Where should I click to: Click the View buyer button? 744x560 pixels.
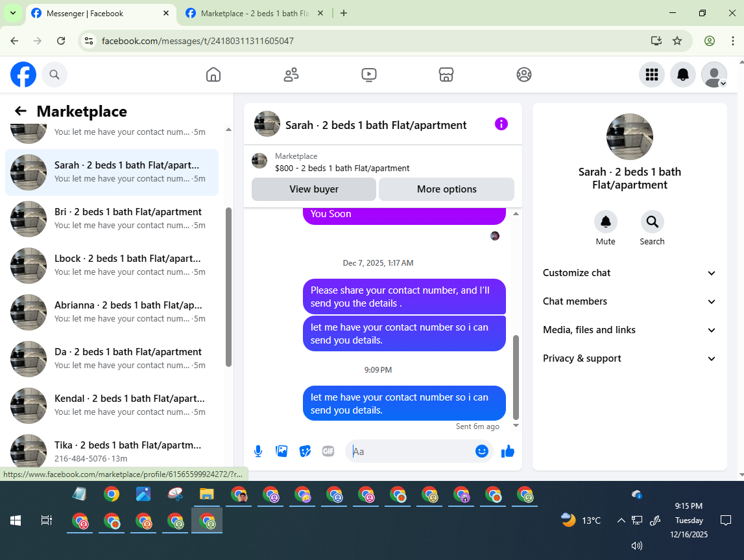pyautogui.click(x=314, y=189)
